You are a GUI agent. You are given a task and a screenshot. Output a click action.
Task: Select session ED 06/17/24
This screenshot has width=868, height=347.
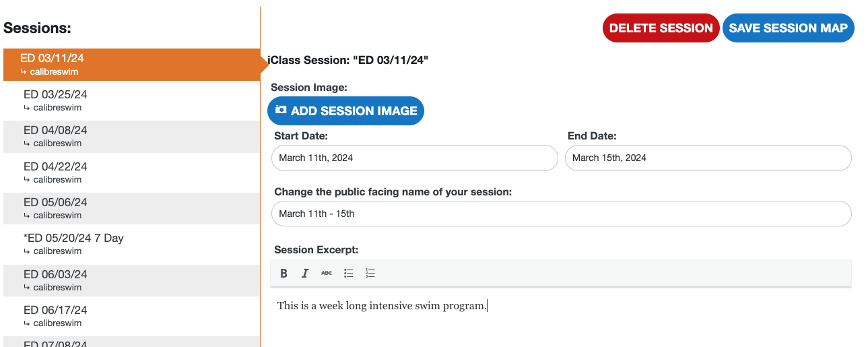(131, 316)
